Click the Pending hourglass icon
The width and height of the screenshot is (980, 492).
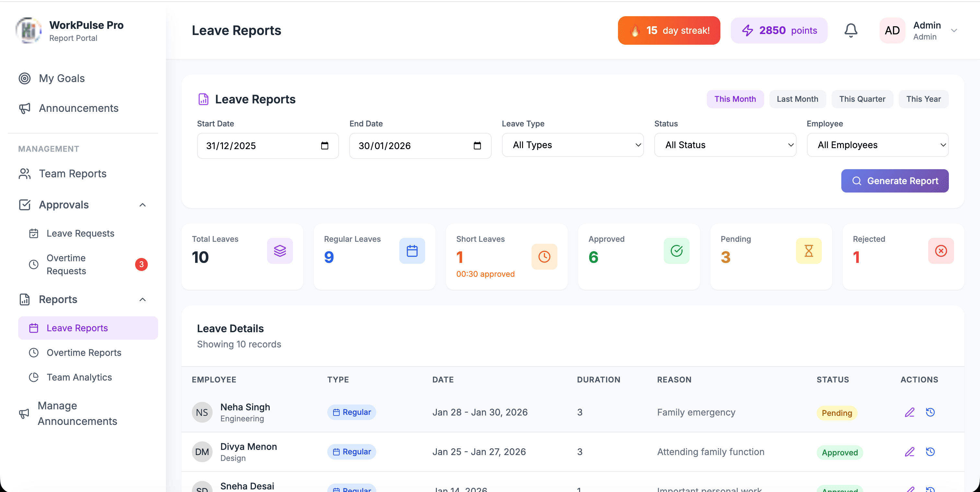809,251
